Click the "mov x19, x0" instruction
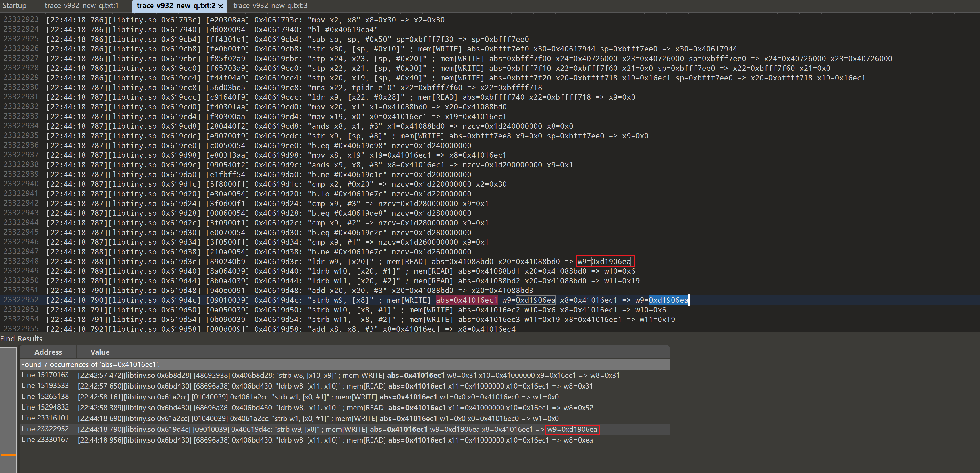The height and width of the screenshot is (473, 980). (x=338, y=116)
